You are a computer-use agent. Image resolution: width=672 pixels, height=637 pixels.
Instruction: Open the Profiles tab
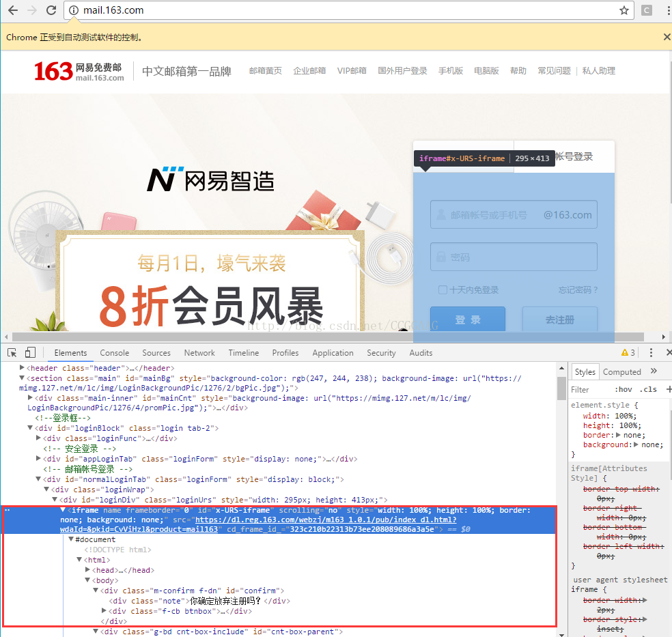tap(285, 352)
